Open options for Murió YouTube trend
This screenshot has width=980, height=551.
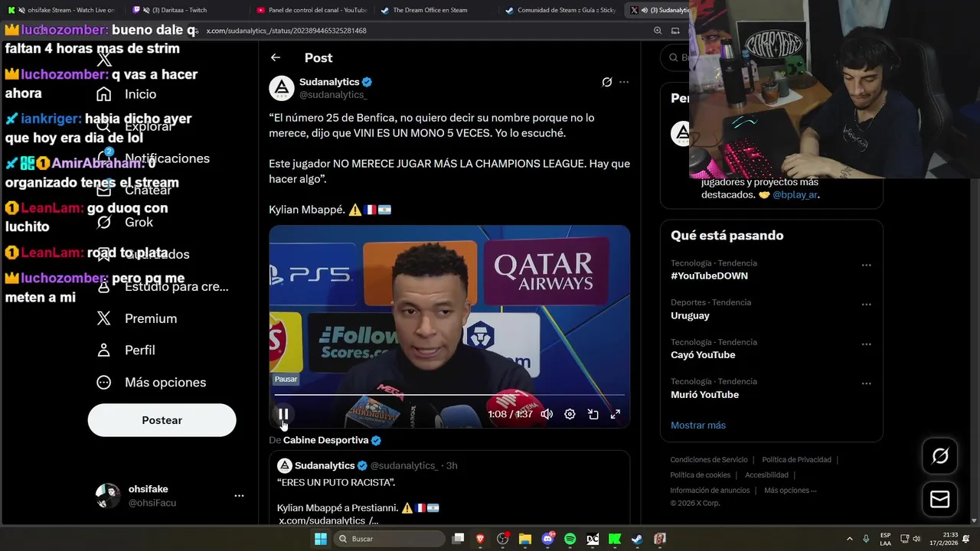[866, 383]
